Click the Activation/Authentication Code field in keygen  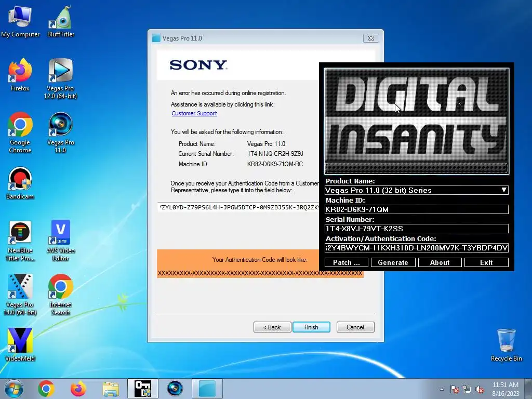pyautogui.click(x=416, y=248)
